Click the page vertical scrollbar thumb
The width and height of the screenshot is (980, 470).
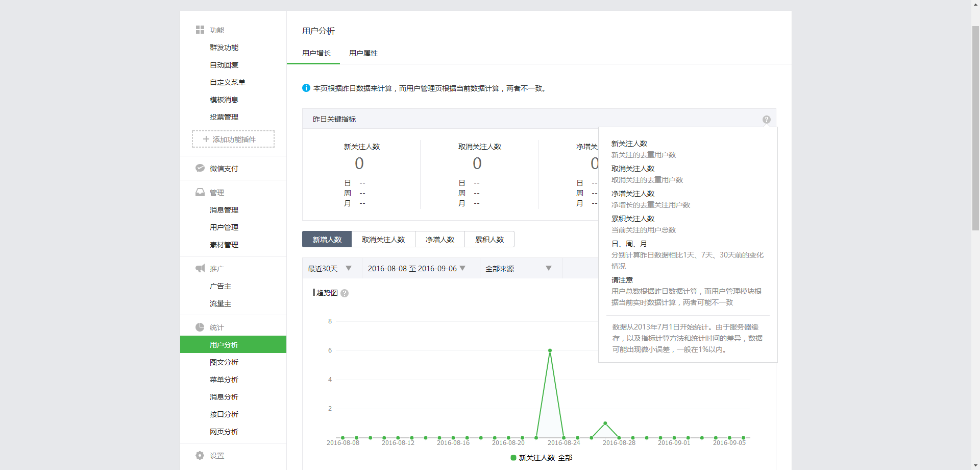click(x=975, y=128)
